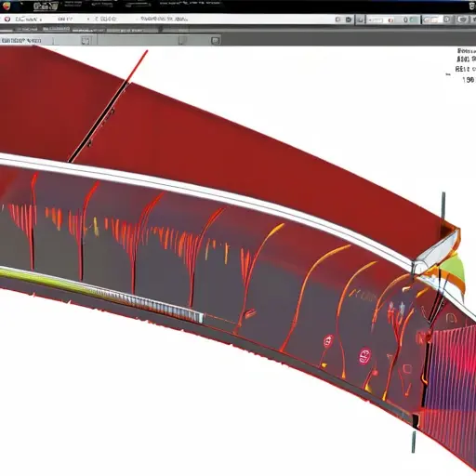Click the light square icon left of dark square
The image size is (476, 476).
pyautogui.click(x=338, y=20)
